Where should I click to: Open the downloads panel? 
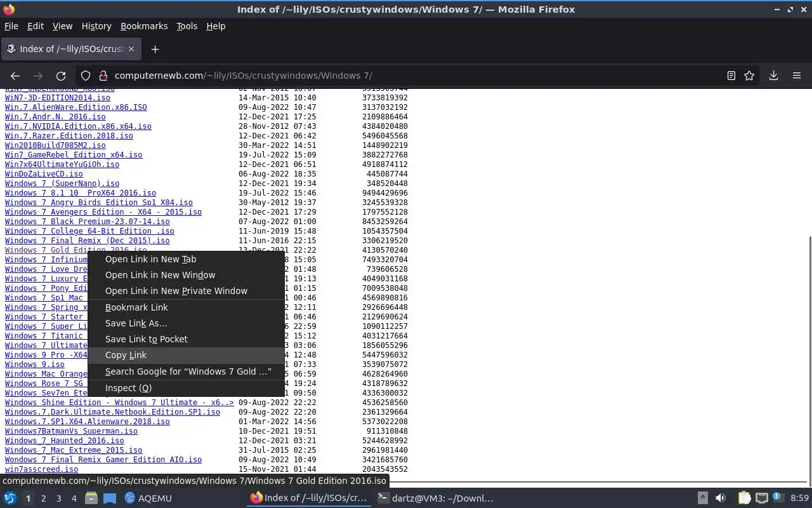pyautogui.click(x=773, y=76)
